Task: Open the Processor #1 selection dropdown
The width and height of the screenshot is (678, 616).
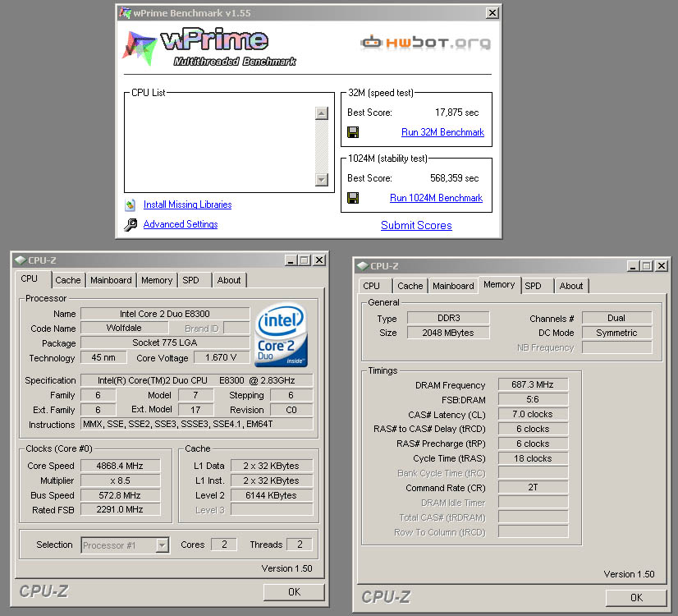Action: (x=163, y=545)
